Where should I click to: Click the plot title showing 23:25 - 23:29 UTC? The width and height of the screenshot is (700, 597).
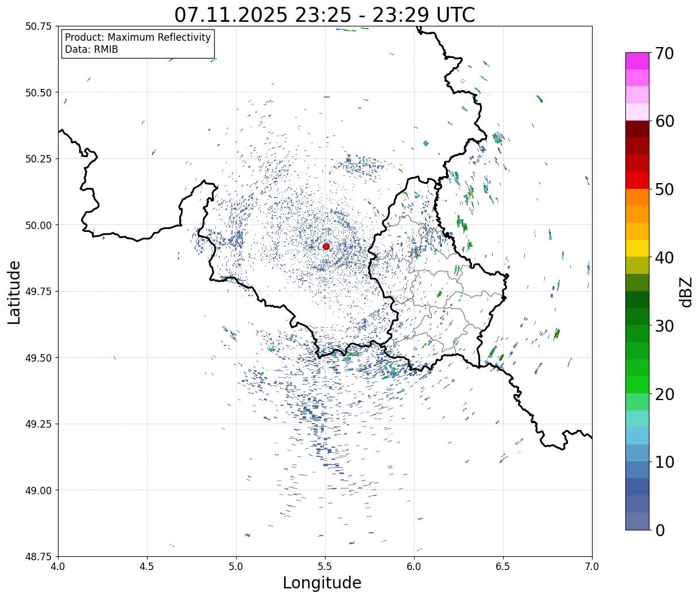tap(325, 14)
